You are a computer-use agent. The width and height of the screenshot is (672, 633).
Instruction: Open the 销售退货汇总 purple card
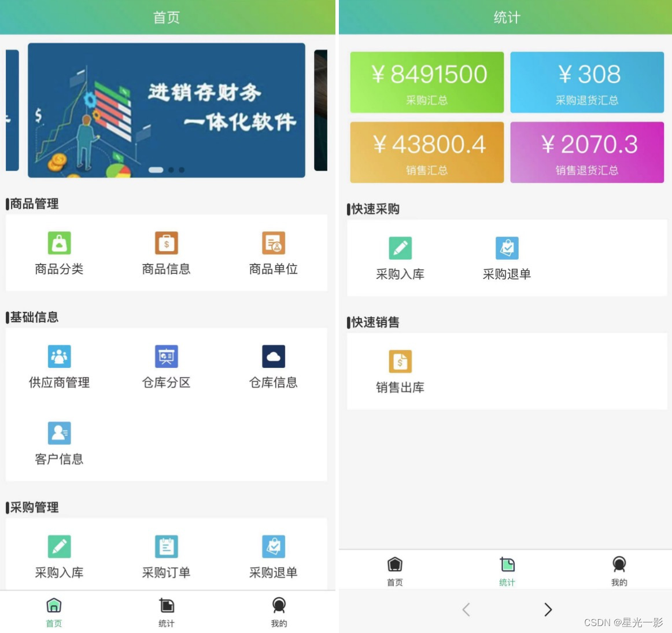pos(587,152)
